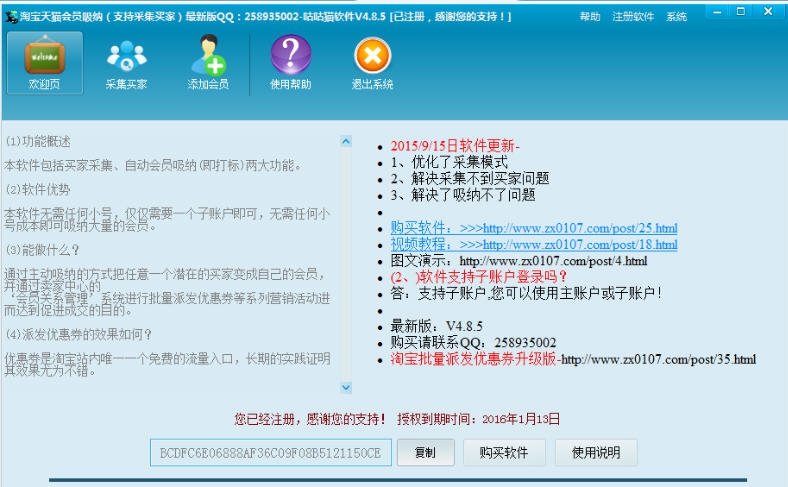Click the 使用说明 button

(596, 452)
